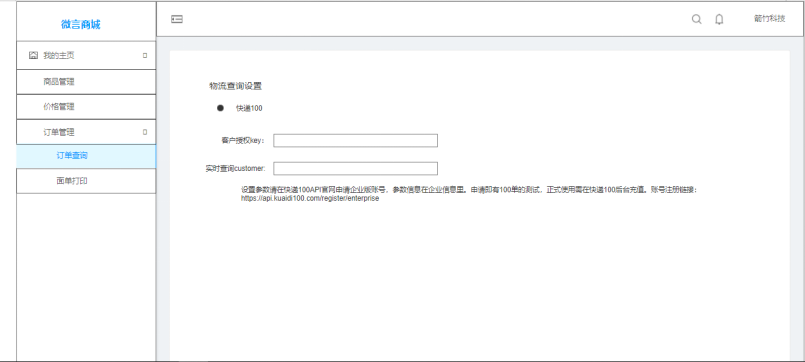Select the 快递100 radio button
The image size is (805, 362).
click(220, 108)
